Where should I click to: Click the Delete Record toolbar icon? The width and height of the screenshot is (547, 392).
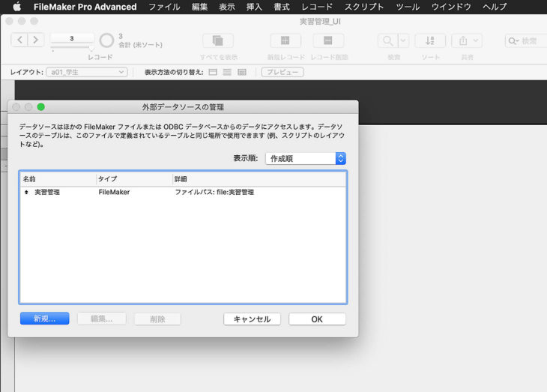point(328,40)
